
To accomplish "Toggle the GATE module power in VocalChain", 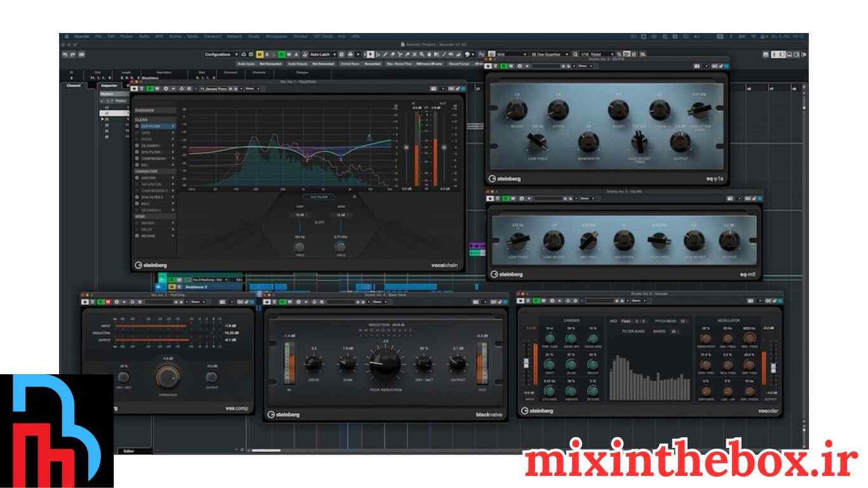I will pyautogui.click(x=137, y=133).
